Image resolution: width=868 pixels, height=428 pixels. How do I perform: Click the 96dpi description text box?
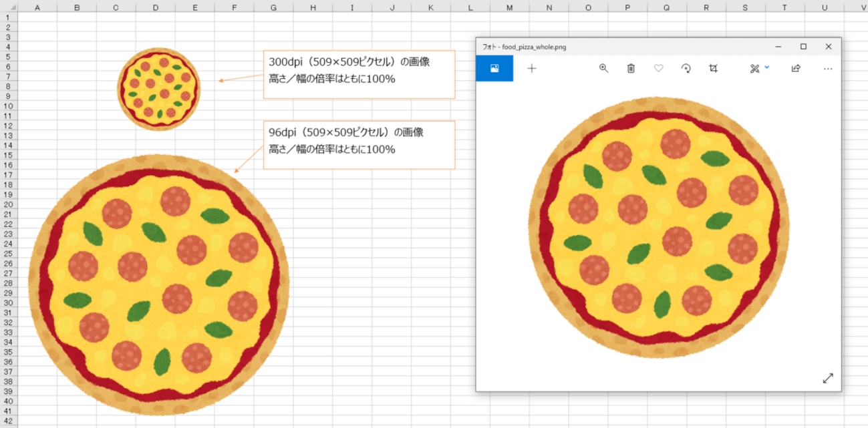coord(359,145)
